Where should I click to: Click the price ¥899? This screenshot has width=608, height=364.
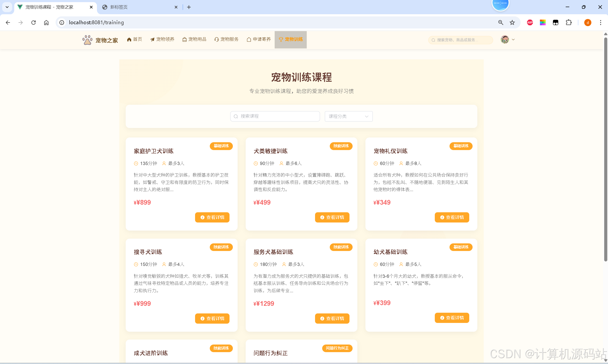pos(142,202)
